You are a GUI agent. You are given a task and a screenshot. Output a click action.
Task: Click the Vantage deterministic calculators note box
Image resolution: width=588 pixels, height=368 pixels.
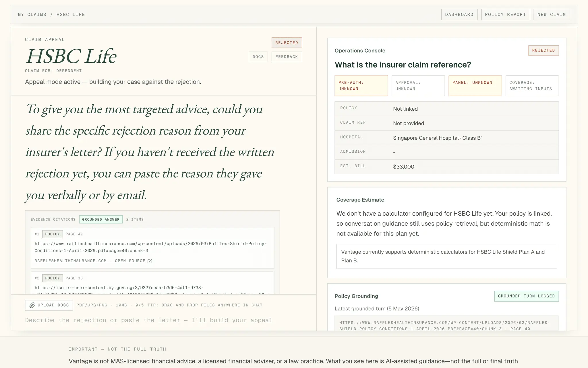446,256
